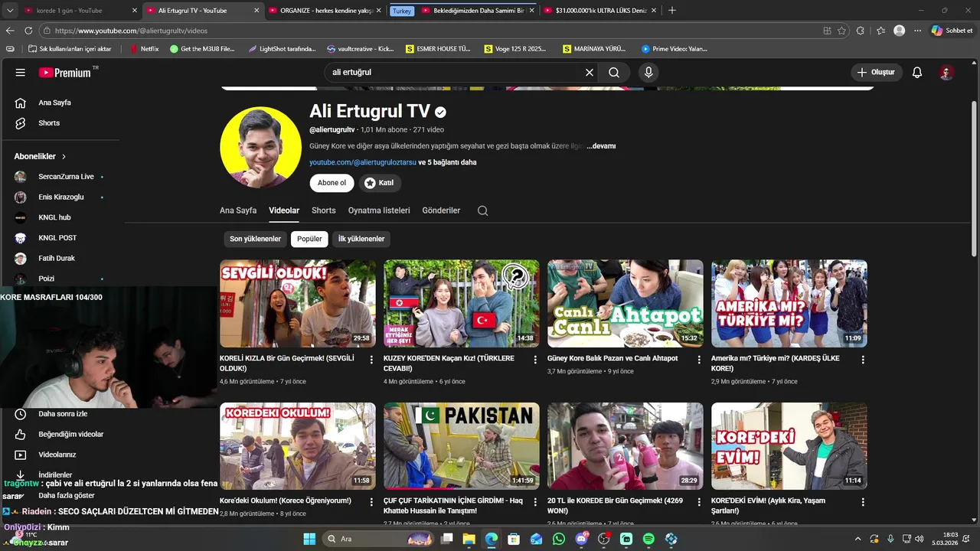The image size is (980, 551).
Task: Open Discord from the taskbar
Action: pos(581,540)
